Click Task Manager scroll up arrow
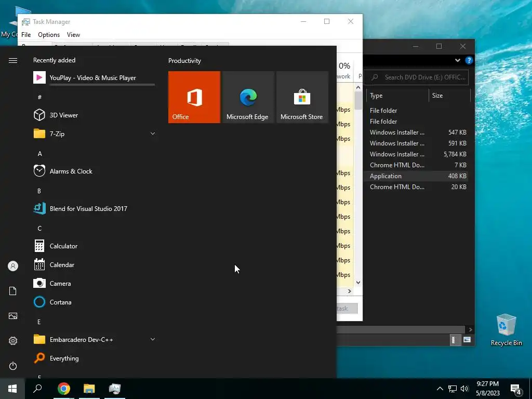This screenshot has height=399, width=532. tap(358, 88)
